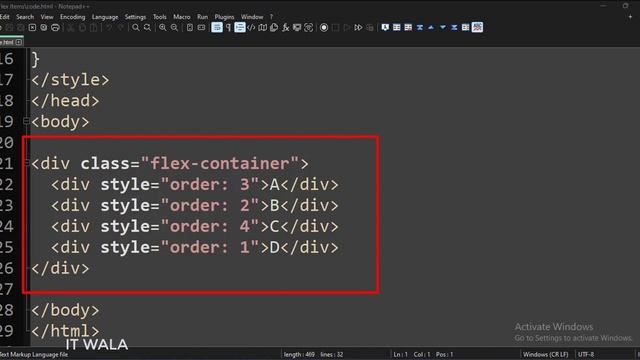Screen dimensions: 640x360
Task: Show the Document Map panel
Action: pyautogui.click(x=262, y=27)
